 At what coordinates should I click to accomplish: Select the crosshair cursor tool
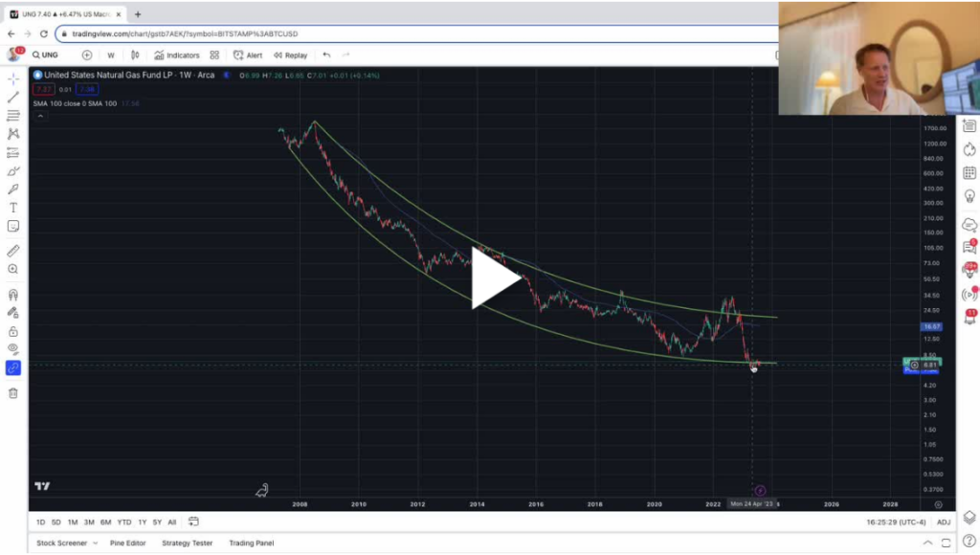13,78
